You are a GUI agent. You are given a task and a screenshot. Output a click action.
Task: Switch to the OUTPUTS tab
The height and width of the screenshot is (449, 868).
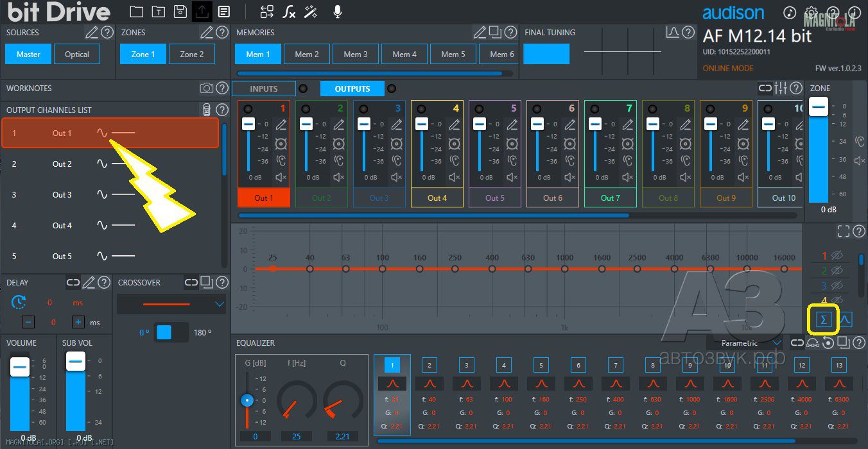tap(352, 89)
